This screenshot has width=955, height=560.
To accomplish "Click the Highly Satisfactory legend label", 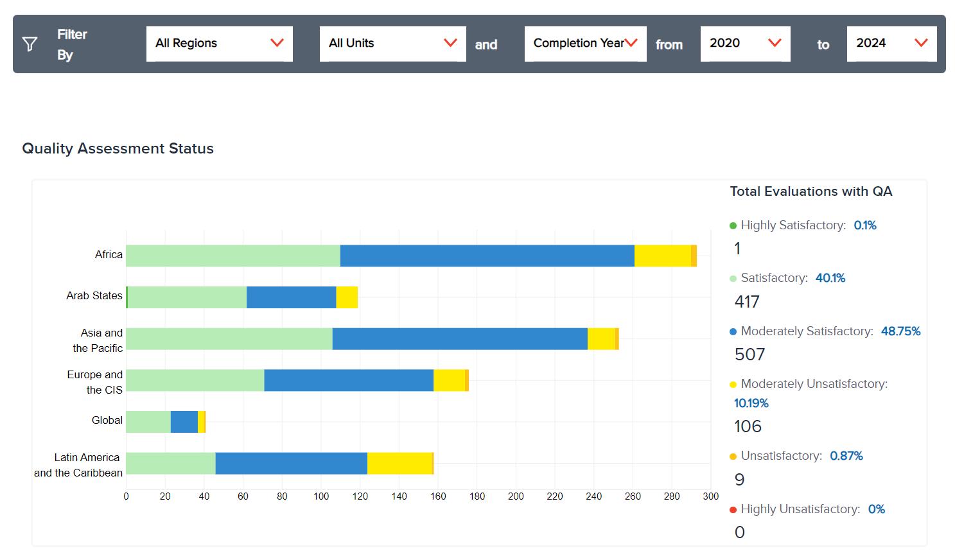I will [x=793, y=225].
